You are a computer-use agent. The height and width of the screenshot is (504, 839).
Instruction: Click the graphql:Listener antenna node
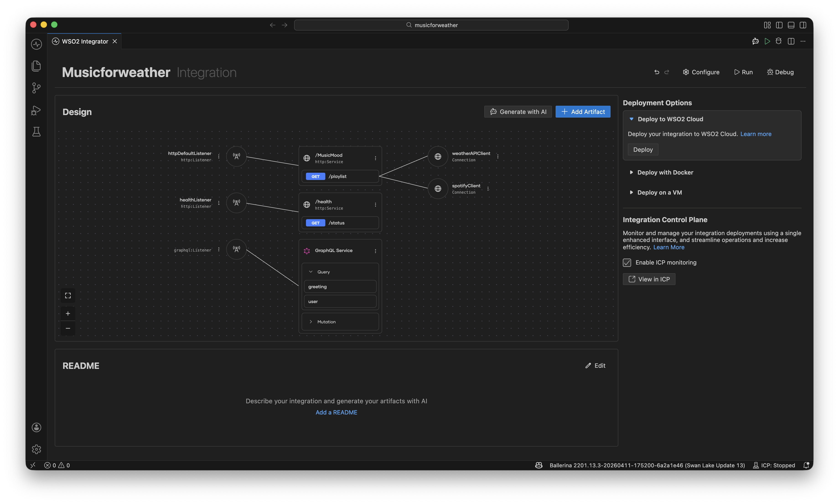point(236,249)
